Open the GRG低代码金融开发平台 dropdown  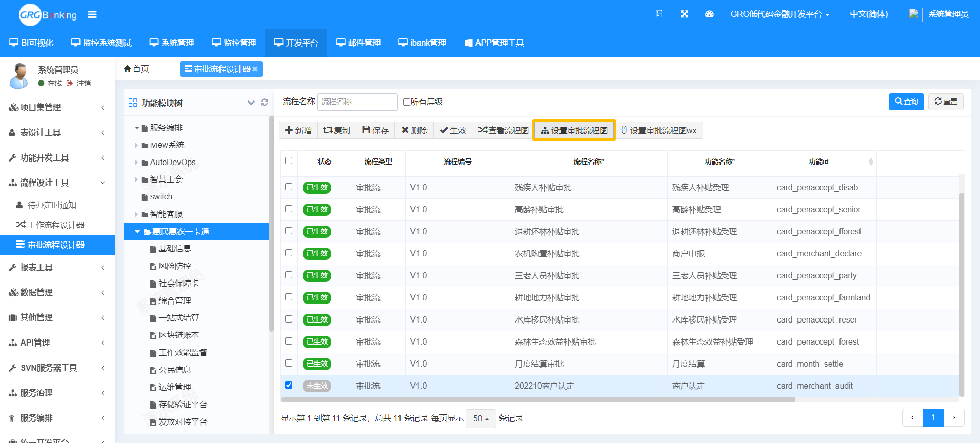[x=779, y=14]
